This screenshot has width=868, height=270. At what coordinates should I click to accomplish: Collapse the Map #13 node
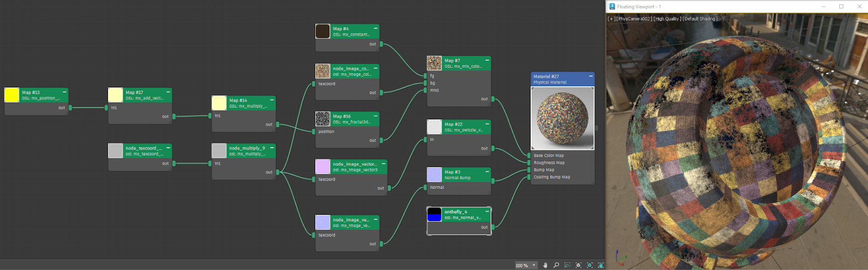click(x=65, y=92)
